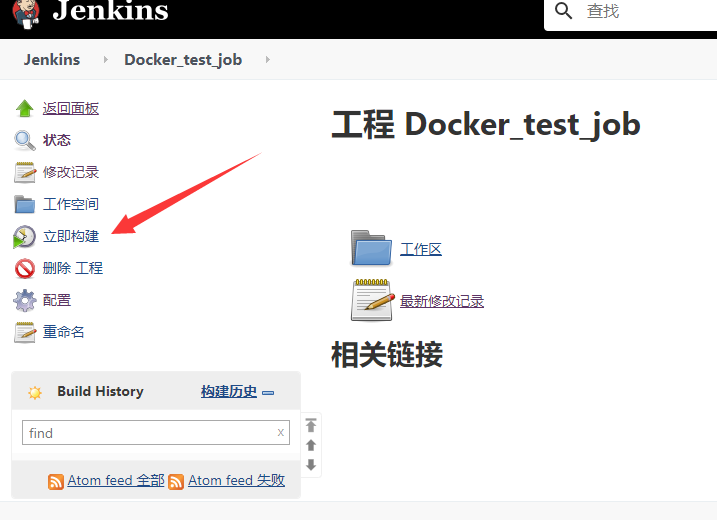
Task: Click the notepad icon beside 修改记录
Action: tap(25, 172)
